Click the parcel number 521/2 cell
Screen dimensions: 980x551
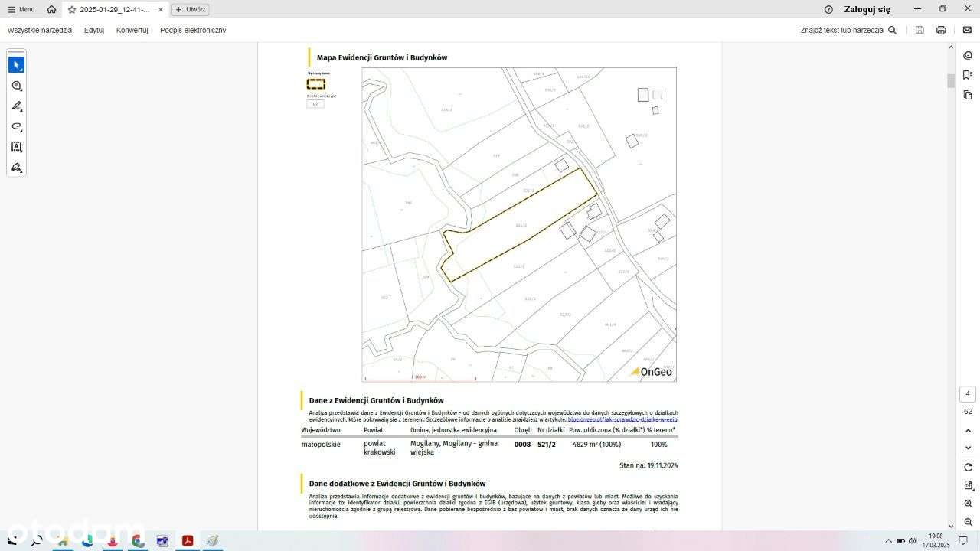click(547, 445)
